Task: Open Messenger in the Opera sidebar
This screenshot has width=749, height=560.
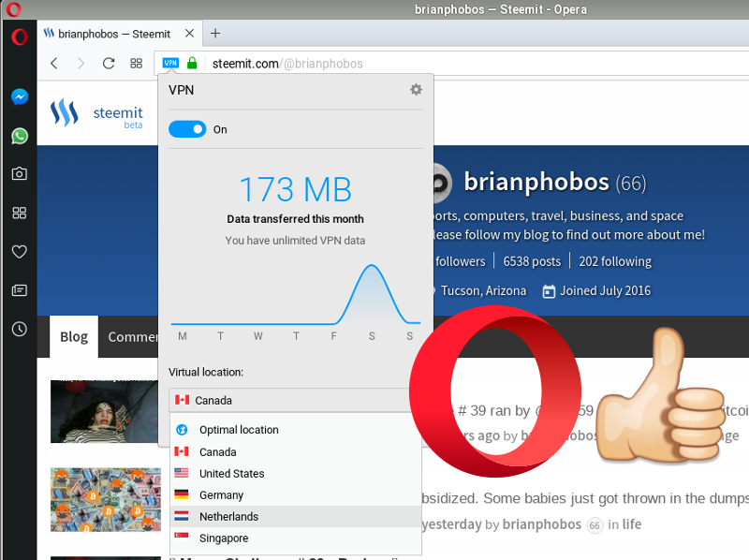Action: click(x=19, y=97)
